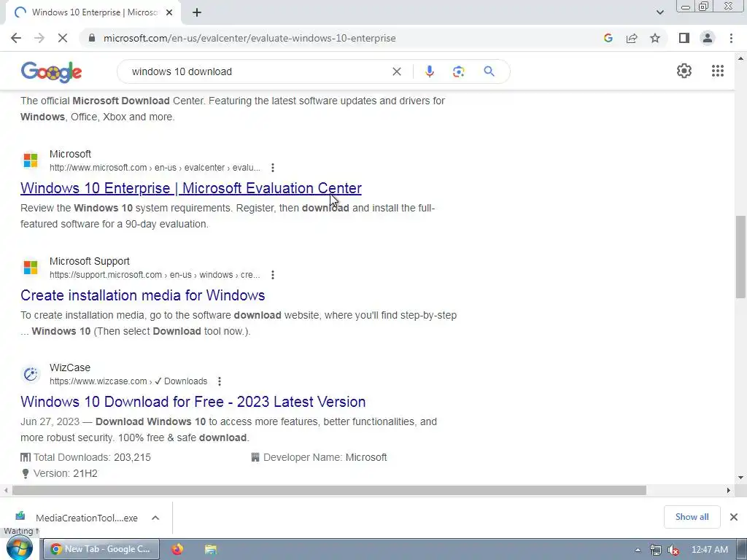The width and height of the screenshot is (747, 560).
Task: Click the muted volume tray icon
Action: coord(673,550)
